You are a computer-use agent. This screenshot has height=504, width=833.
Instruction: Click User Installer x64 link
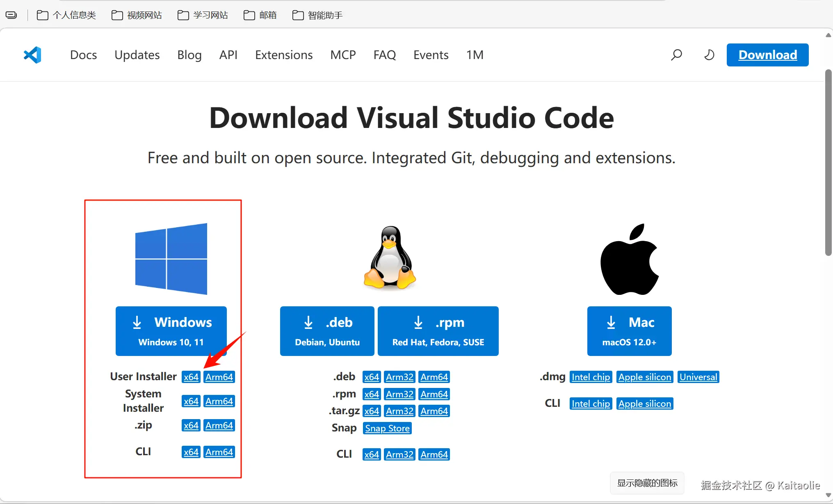tap(191, 377)
